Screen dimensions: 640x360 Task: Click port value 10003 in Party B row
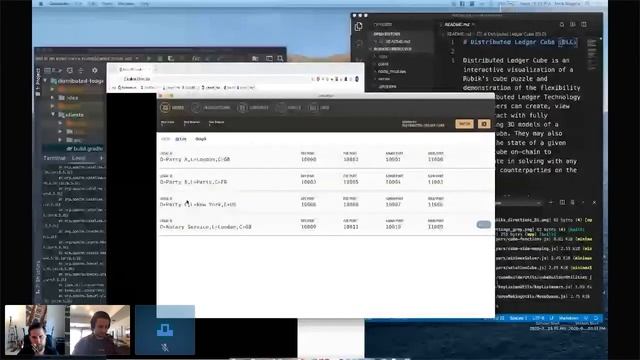click(x=309, y=182)
